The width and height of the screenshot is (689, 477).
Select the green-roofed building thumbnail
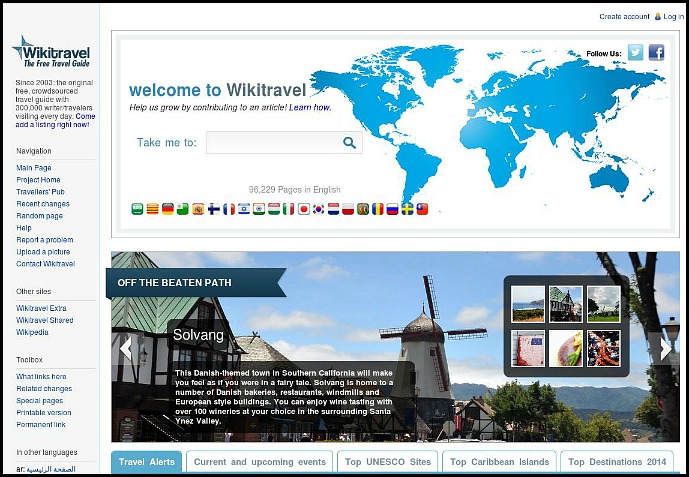click(566, 304)
